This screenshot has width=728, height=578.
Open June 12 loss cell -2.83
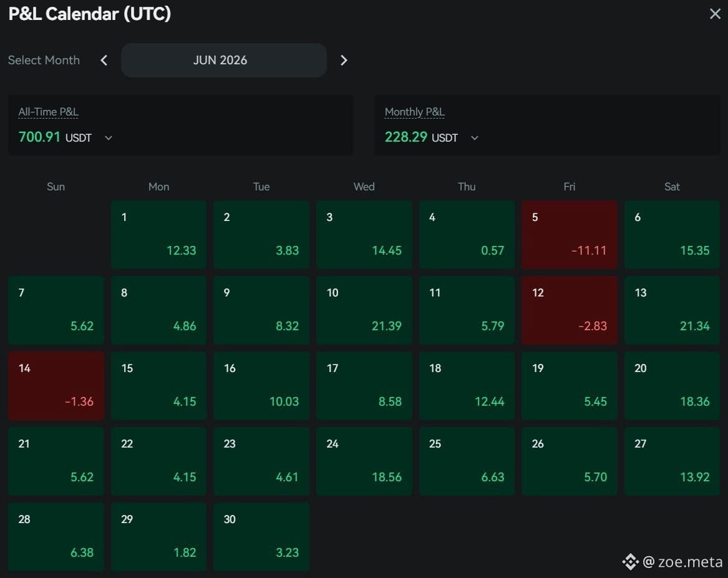(569, 310)
